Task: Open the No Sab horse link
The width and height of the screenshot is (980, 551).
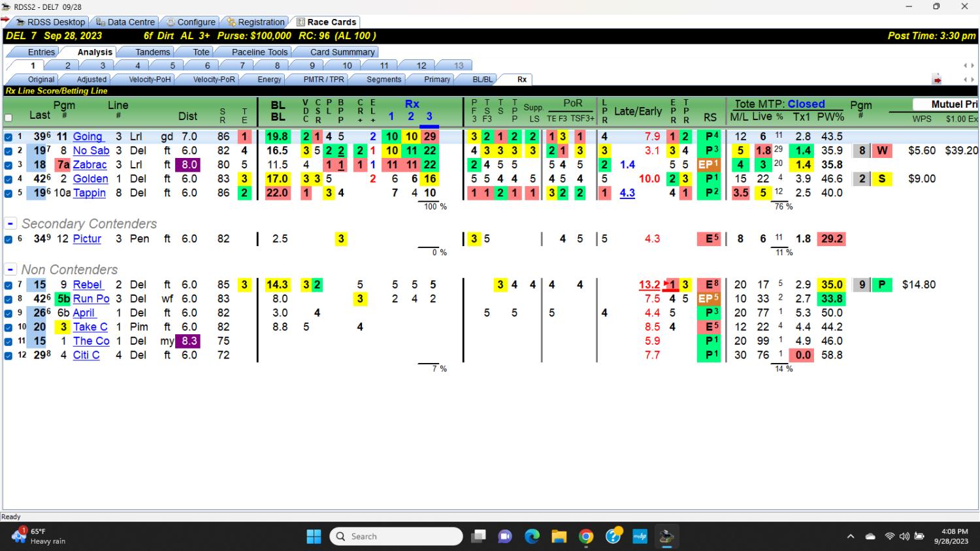Action: tap(91, 151)
